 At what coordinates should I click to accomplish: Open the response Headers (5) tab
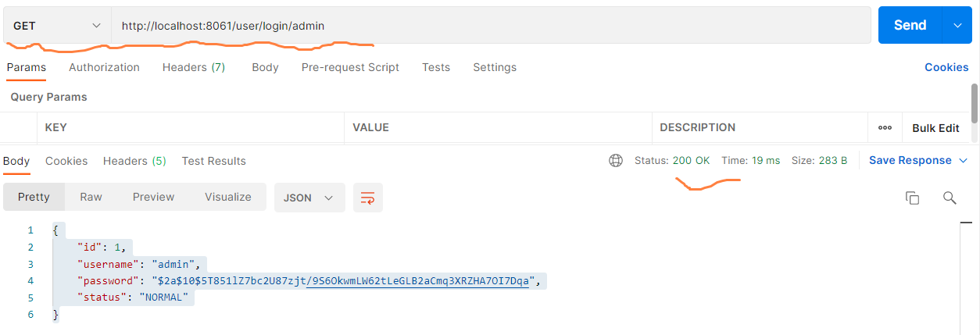(134, 161)
